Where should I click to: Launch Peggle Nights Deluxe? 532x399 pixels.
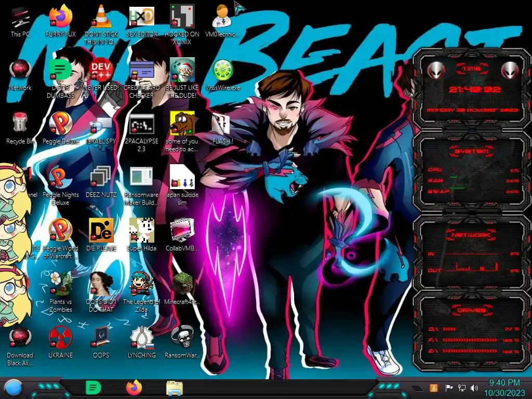click(60, 186)
